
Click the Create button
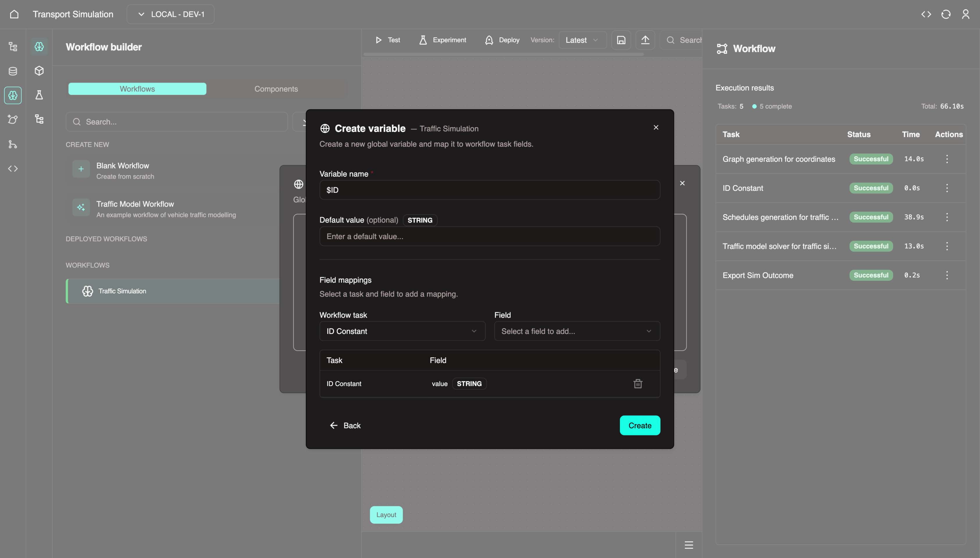pyautogui.click(x=640, y=425)
